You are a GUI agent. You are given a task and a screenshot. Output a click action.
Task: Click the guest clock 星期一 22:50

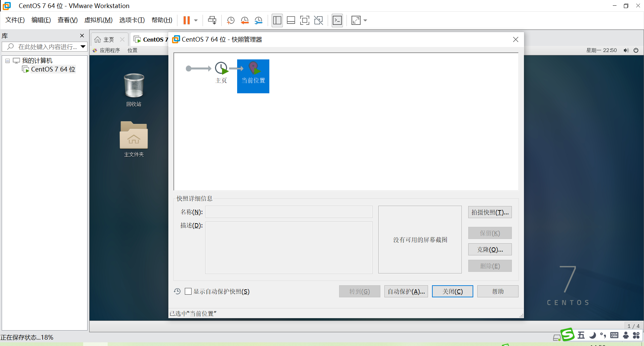(601, 50)
